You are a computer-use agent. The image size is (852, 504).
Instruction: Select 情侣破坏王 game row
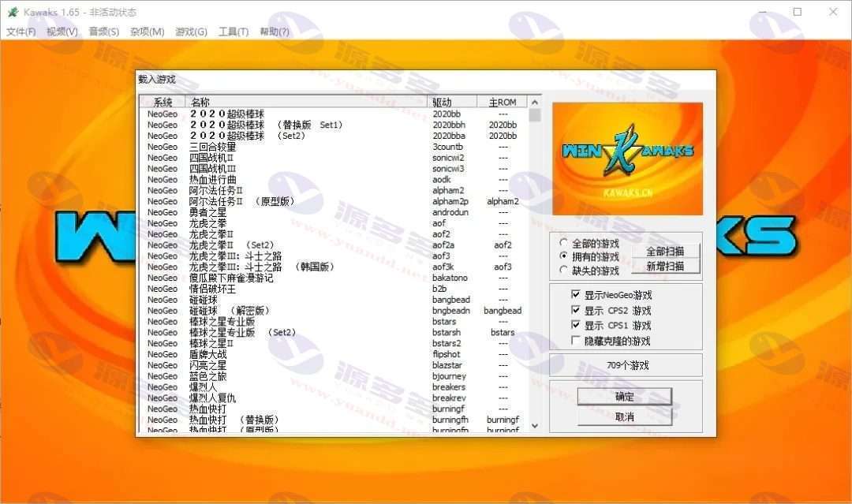click(333, 289)
